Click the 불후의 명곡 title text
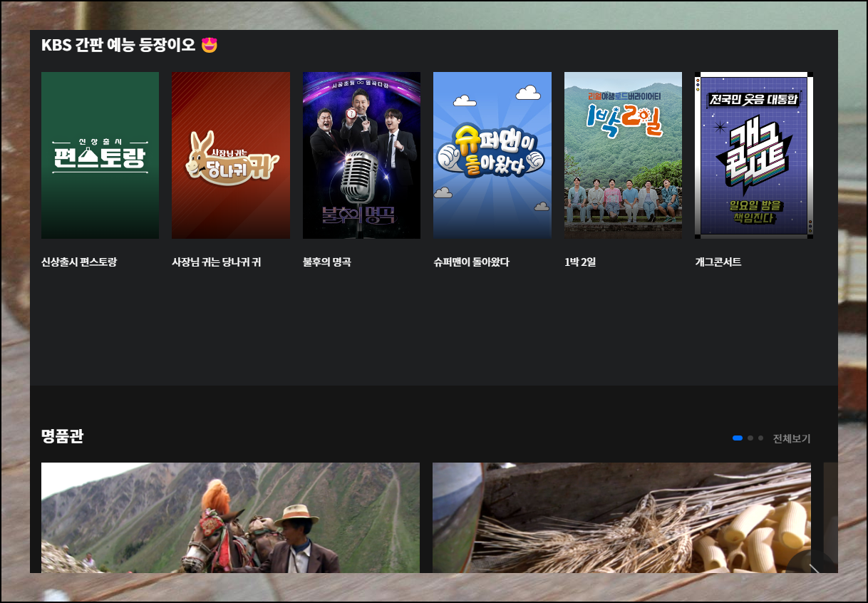The width and height of the screenshot is (868, 603). tap(326, 262)
